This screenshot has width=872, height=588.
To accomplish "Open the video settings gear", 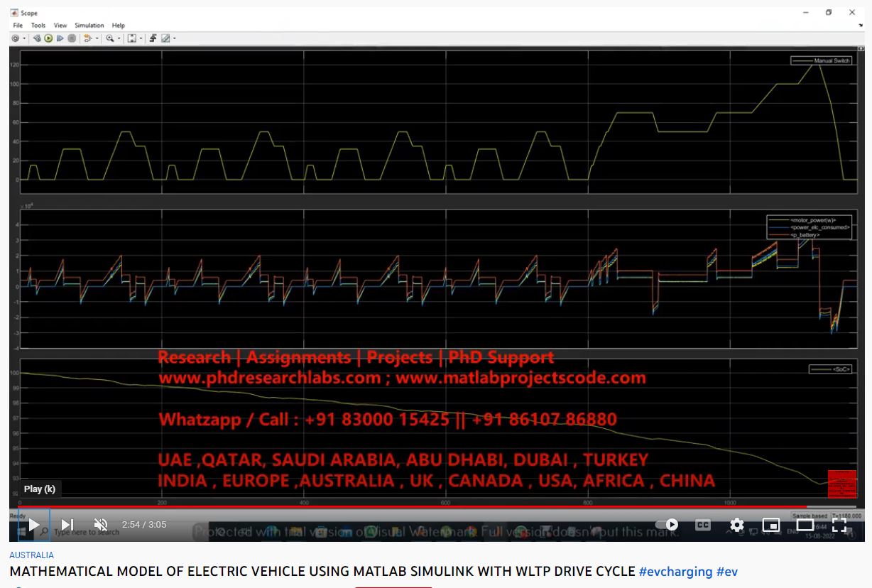I will point(737,525).
